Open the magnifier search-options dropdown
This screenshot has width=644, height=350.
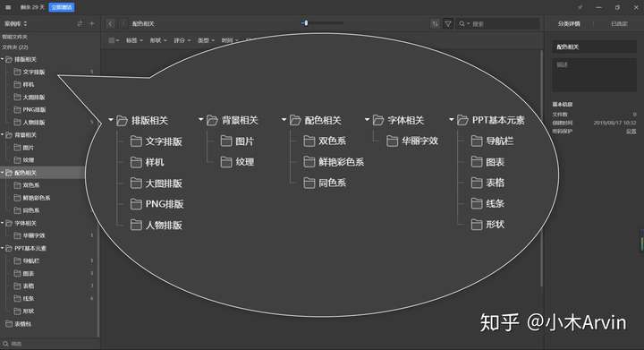pos(463,24)
